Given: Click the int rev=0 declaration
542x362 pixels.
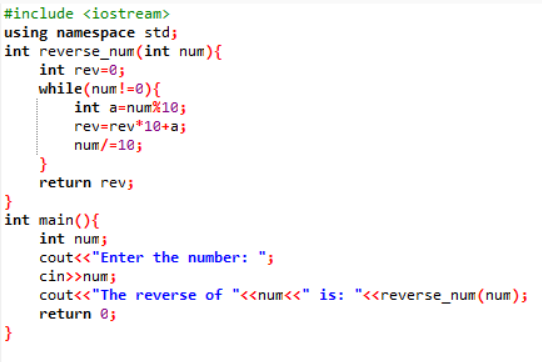Looking at the screenshot, I should 82,71.
